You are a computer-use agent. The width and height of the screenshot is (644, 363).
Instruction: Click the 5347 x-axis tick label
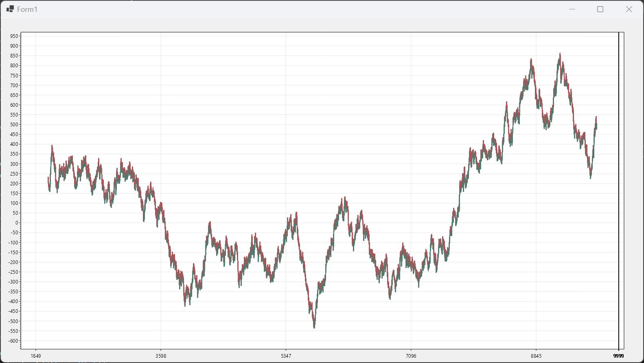pos(286,356)
